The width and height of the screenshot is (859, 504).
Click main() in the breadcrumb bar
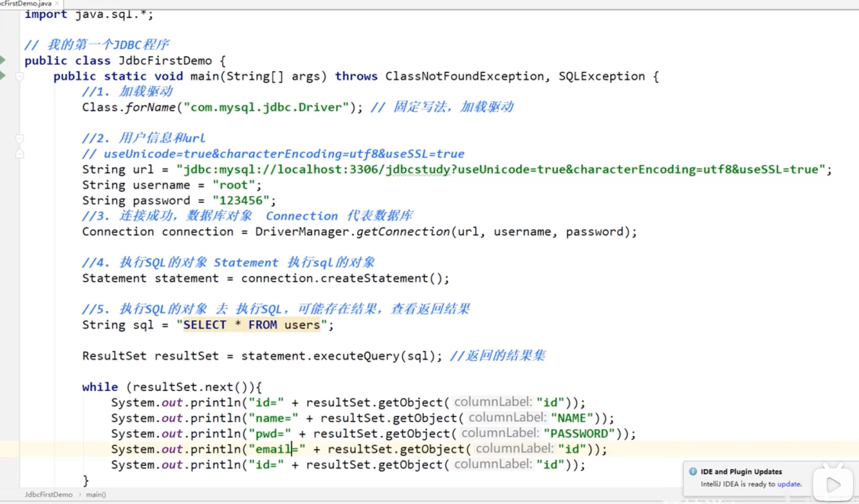pyautogui.click(x=96, y=494)
